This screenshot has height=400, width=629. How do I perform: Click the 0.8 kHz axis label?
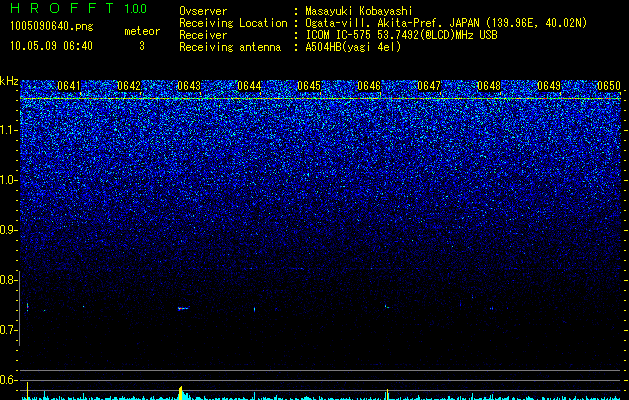click(x=9, y=280)
